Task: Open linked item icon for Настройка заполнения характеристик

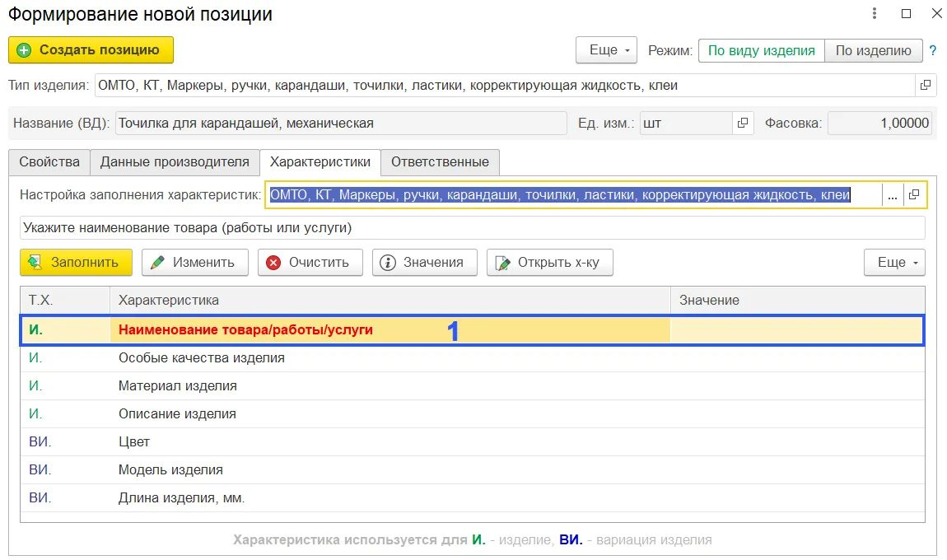Action: click(x=914, y=194)
